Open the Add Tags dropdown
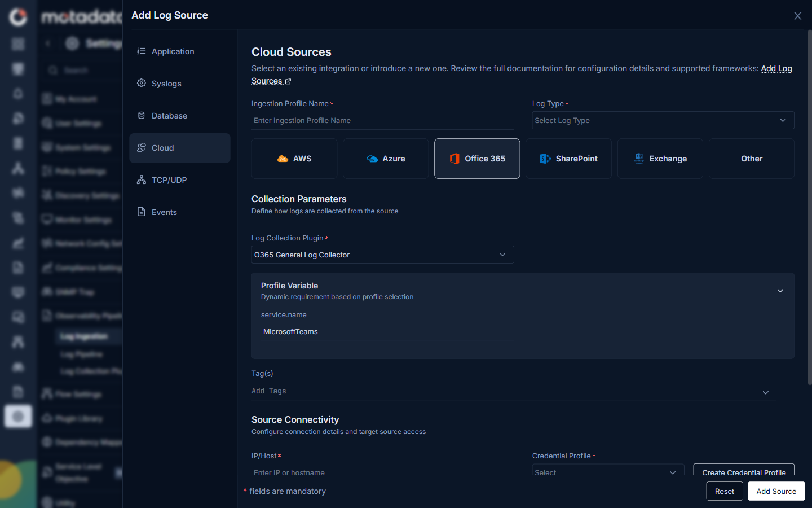The width and height of the screenshot is (812, 508). (514, 391)
